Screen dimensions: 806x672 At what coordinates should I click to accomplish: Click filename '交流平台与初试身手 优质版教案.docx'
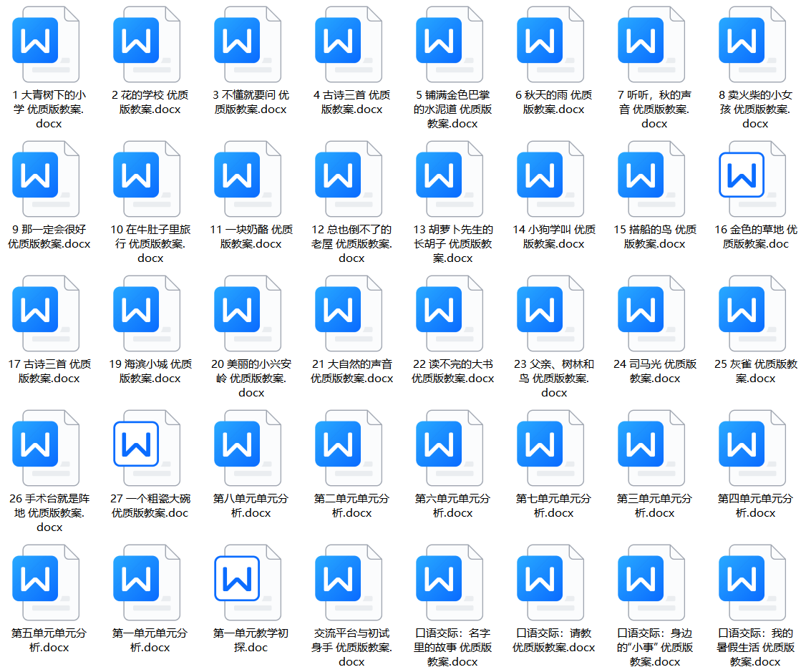pyautogui.click(x=351, y=648)
